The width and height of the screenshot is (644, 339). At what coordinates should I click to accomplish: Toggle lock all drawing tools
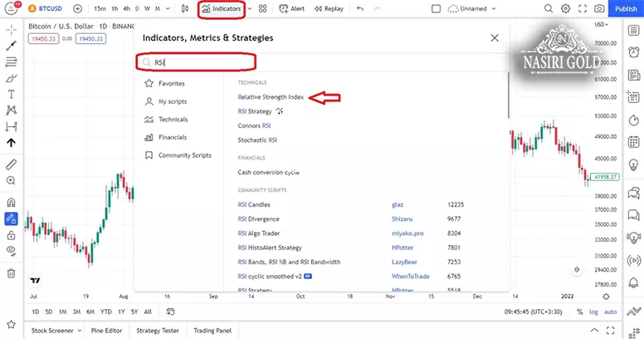11,235
